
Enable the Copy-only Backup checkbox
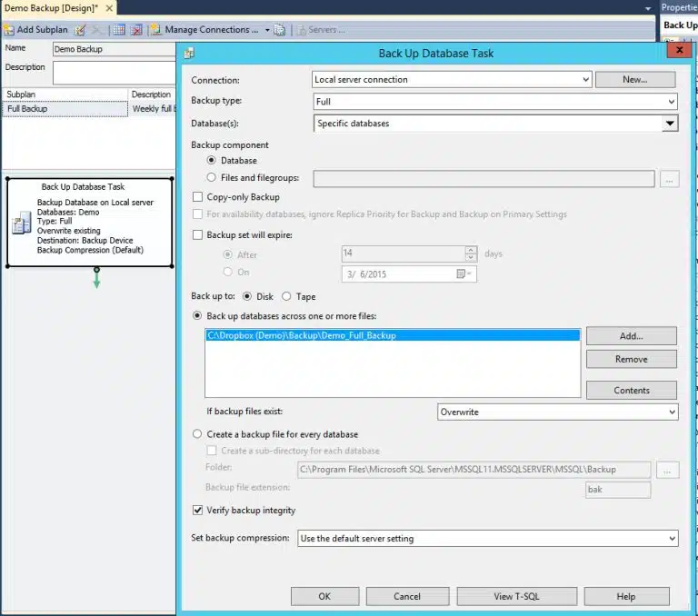(197, 197)
